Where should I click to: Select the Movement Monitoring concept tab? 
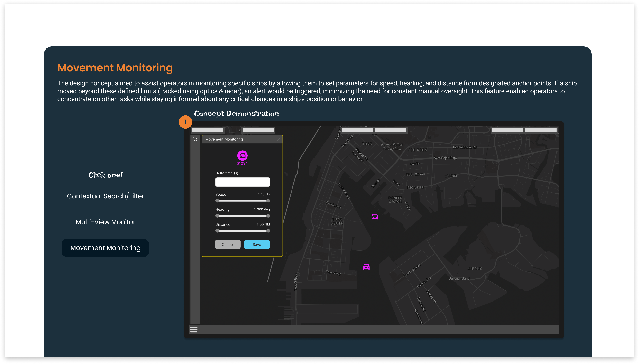[x=105, y=248]
